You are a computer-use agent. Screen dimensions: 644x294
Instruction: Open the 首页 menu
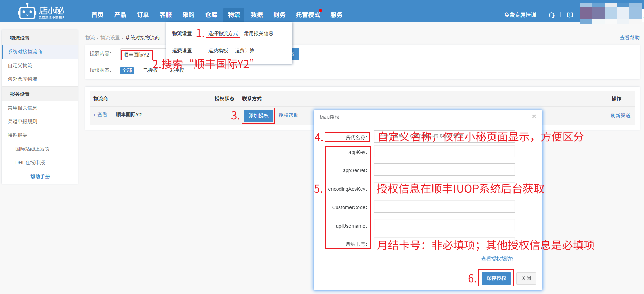[97, 15]
